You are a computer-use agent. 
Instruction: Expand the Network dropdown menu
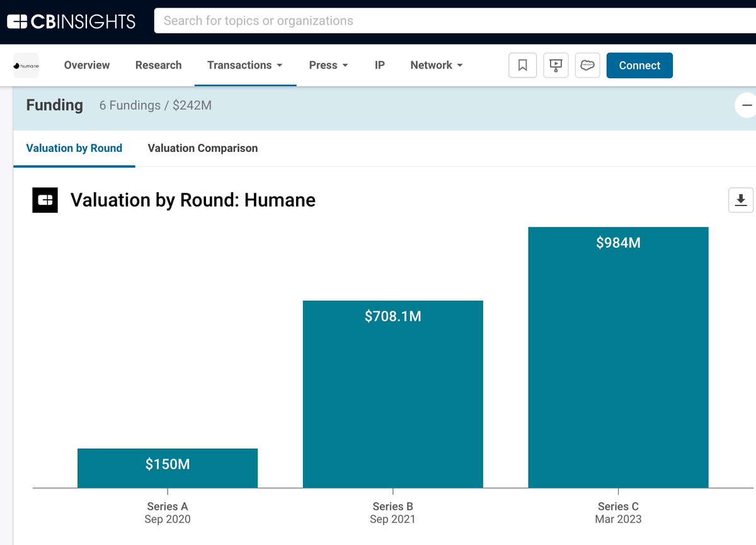437,66
